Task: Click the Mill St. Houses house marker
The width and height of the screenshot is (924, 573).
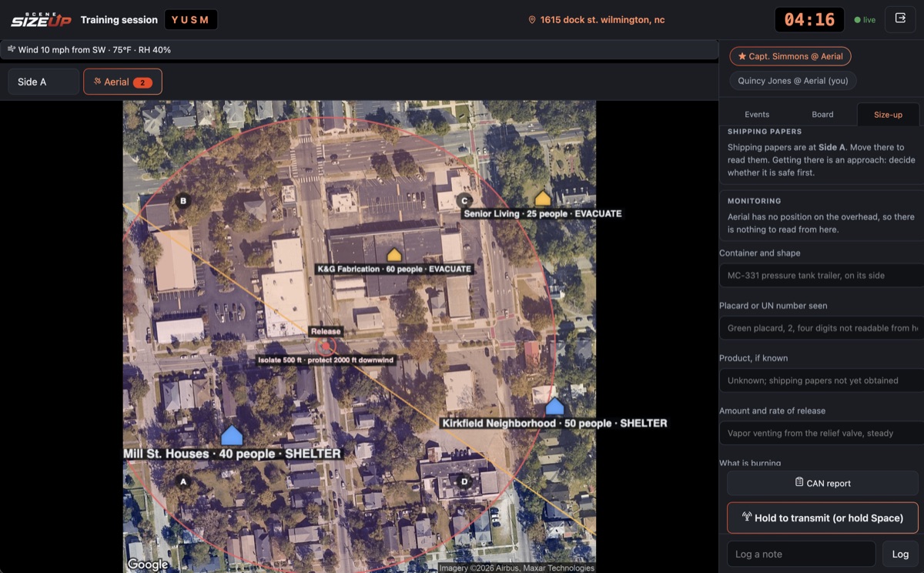Action: [232, 436]
